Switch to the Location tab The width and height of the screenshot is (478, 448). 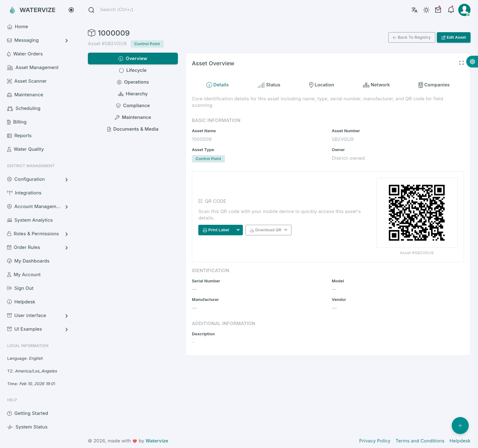[x=321, y=85]
